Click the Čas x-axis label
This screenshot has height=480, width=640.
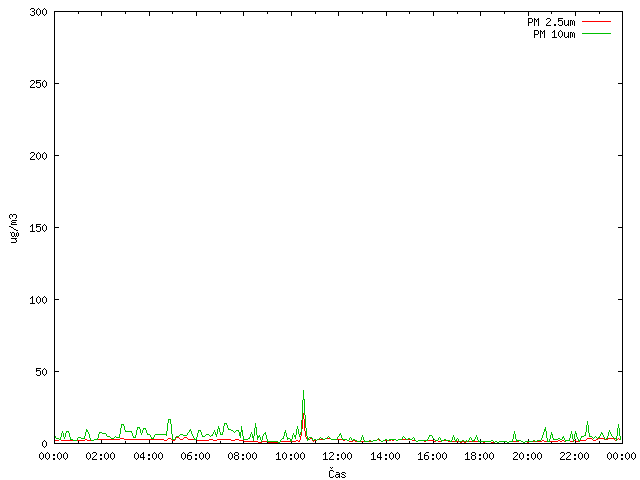tap(337, 473)
